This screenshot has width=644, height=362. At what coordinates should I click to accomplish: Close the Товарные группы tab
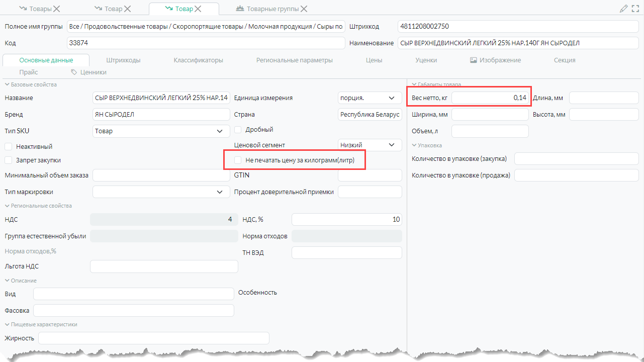[x=304, y=9]
